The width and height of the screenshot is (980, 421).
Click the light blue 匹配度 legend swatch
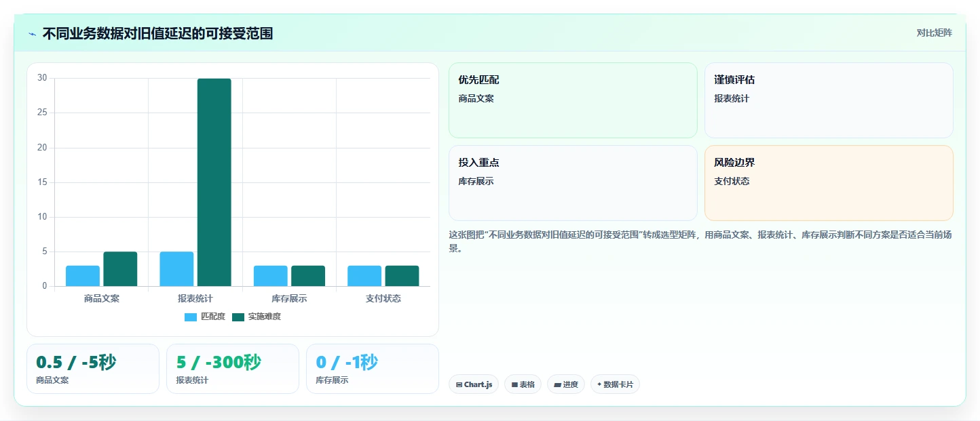[x=191, y=317]
